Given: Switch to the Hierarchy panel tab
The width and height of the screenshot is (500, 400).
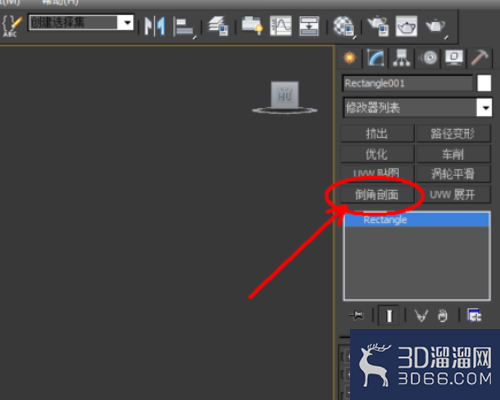Looking at the screenshot, I should 401,58.
